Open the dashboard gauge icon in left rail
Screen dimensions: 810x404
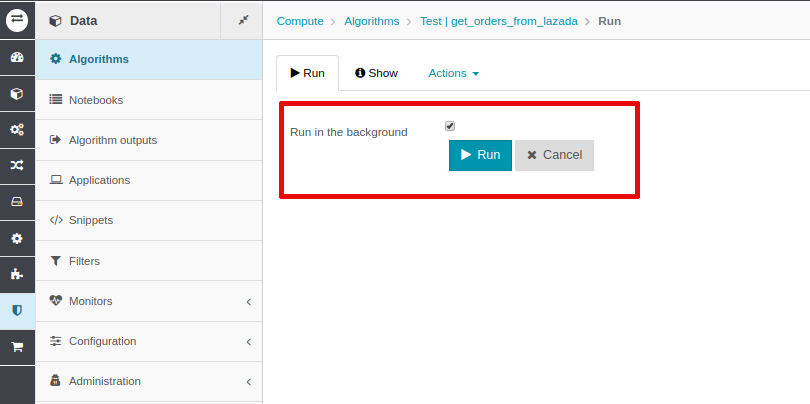17,57
